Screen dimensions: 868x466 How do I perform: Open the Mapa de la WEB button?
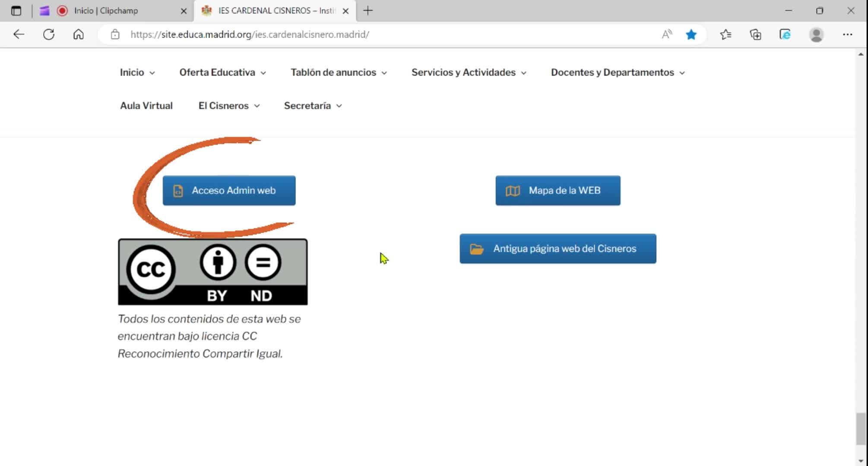click(x=558, y=190)
